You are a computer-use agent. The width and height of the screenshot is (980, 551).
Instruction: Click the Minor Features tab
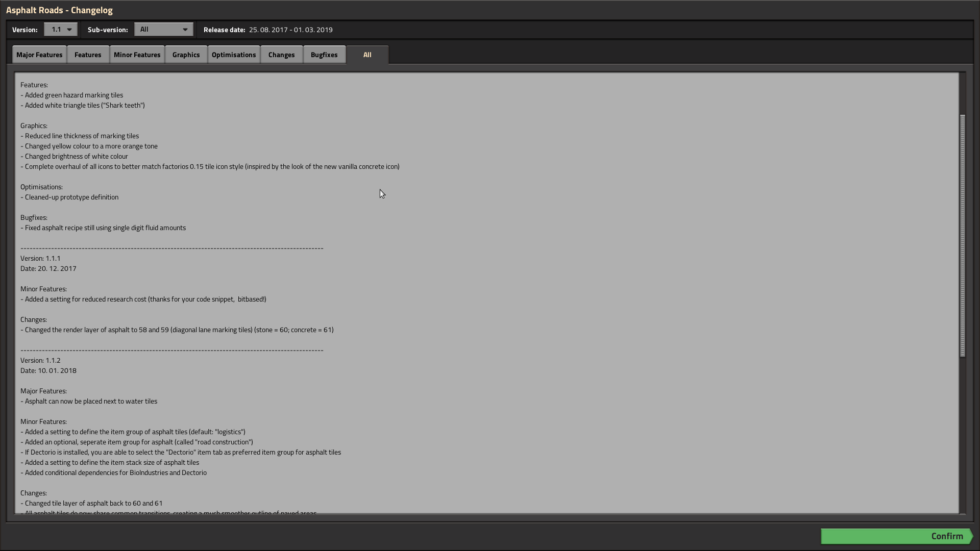[x=137, y=54]
